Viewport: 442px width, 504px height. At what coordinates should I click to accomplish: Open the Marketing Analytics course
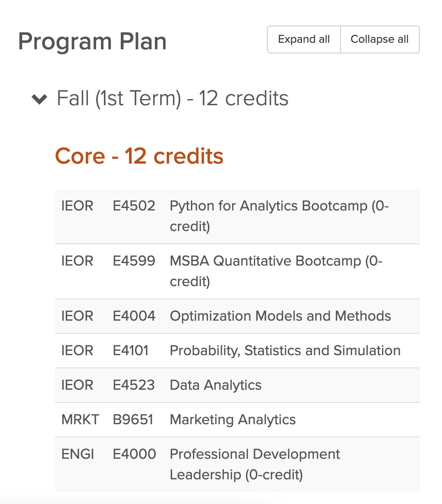[233, 420]
